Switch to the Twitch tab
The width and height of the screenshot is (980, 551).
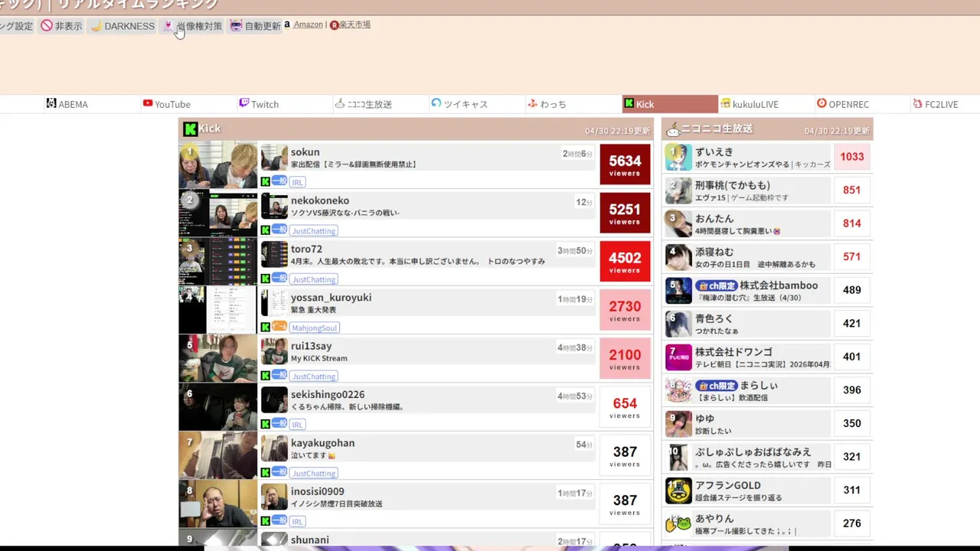point(259,104)
